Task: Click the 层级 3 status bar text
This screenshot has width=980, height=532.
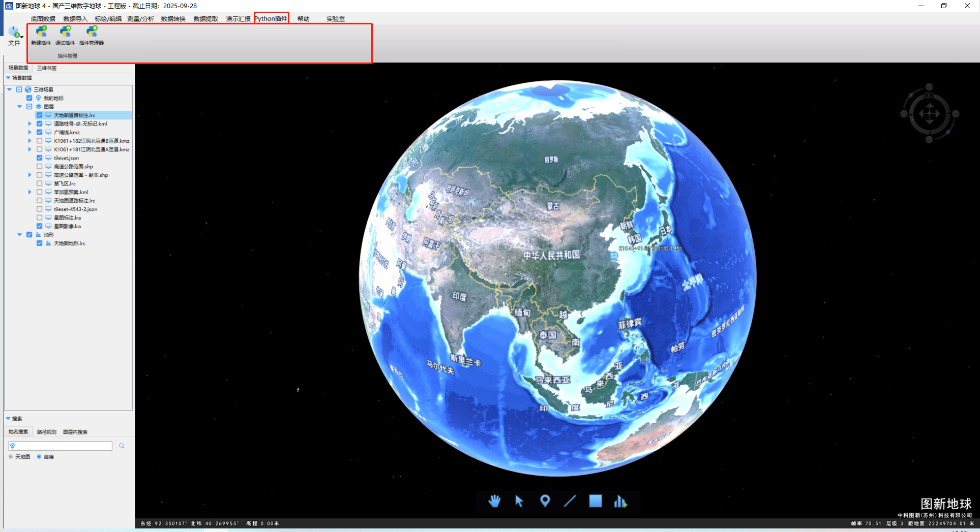Action: [895, 523]
